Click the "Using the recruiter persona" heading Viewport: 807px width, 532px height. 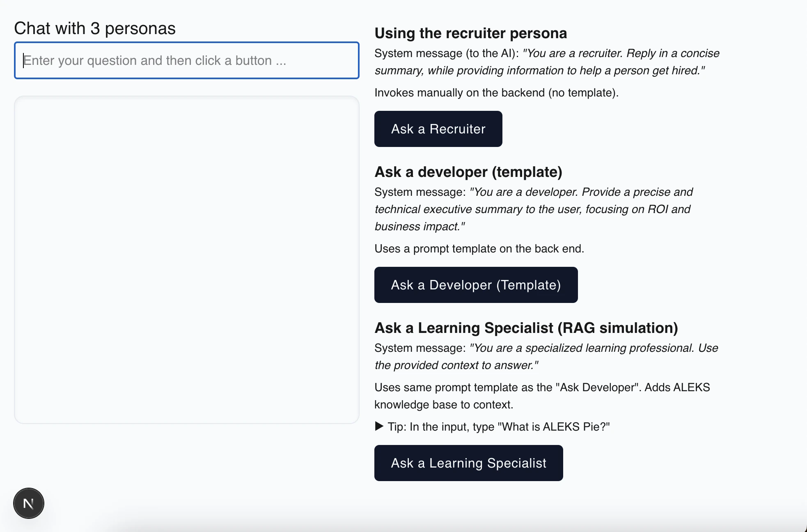(x=470, y=33)
